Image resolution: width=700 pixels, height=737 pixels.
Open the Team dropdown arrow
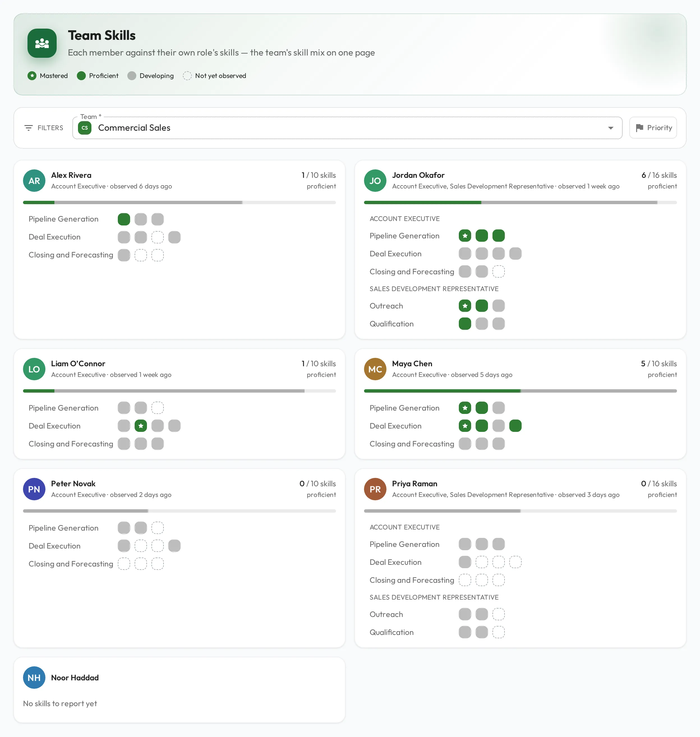[611, 128]
